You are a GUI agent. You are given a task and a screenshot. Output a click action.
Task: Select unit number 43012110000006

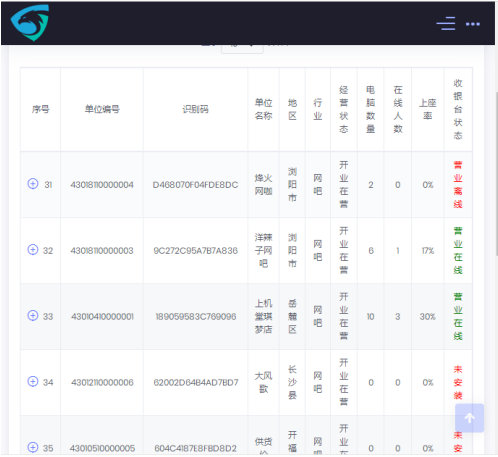click(x=102, y=382)
